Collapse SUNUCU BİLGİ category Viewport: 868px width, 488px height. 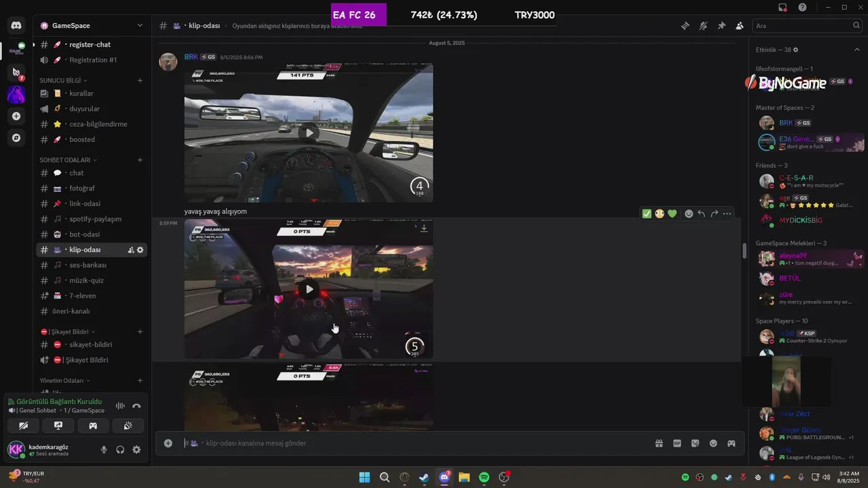tap(63, 81)
